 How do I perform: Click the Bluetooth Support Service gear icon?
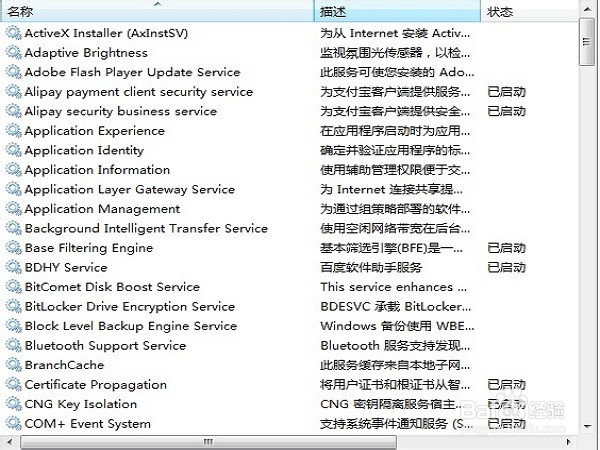point(13,345)
